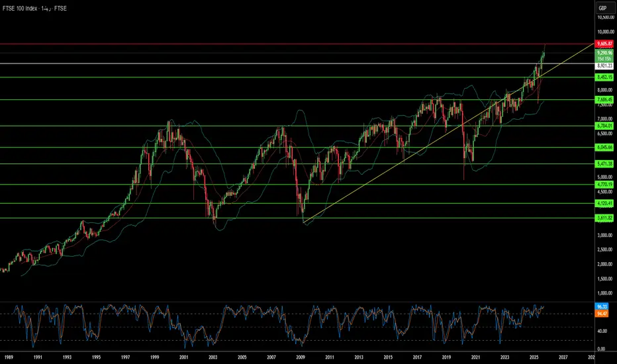Click the 2021 label on time axis

click(476, 357)
